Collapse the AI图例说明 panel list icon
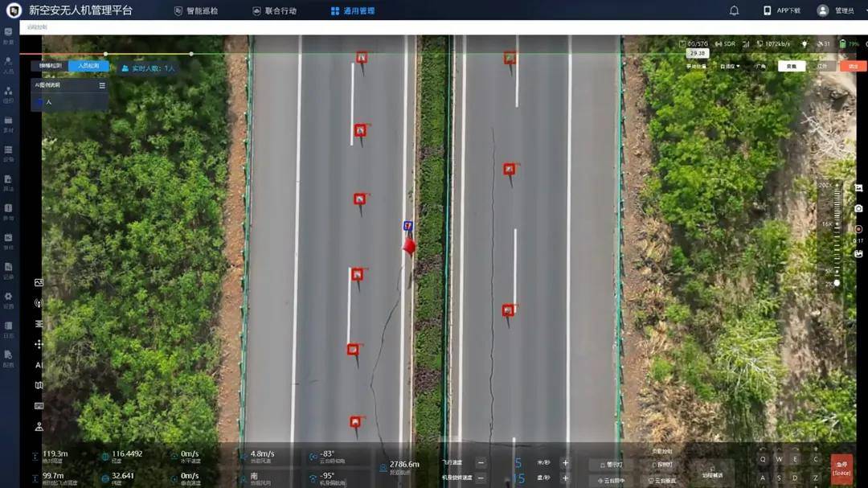The height and width of the screenshot is (488, 868). click(102, 85)
